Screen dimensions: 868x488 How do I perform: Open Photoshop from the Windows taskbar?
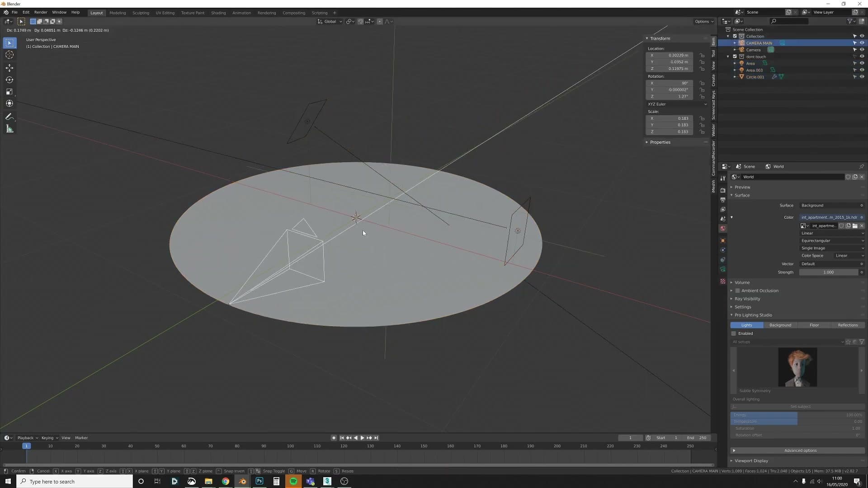[259, 481]
